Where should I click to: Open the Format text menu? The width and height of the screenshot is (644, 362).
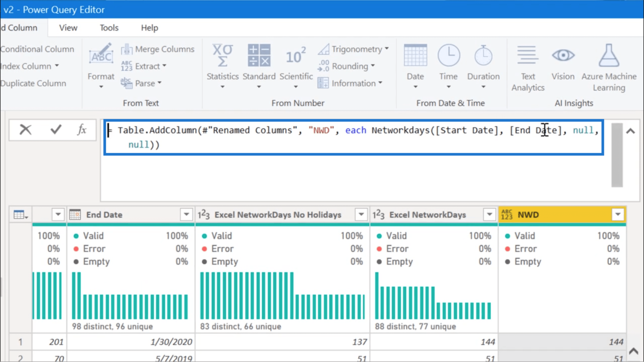[x=101, y=66]
